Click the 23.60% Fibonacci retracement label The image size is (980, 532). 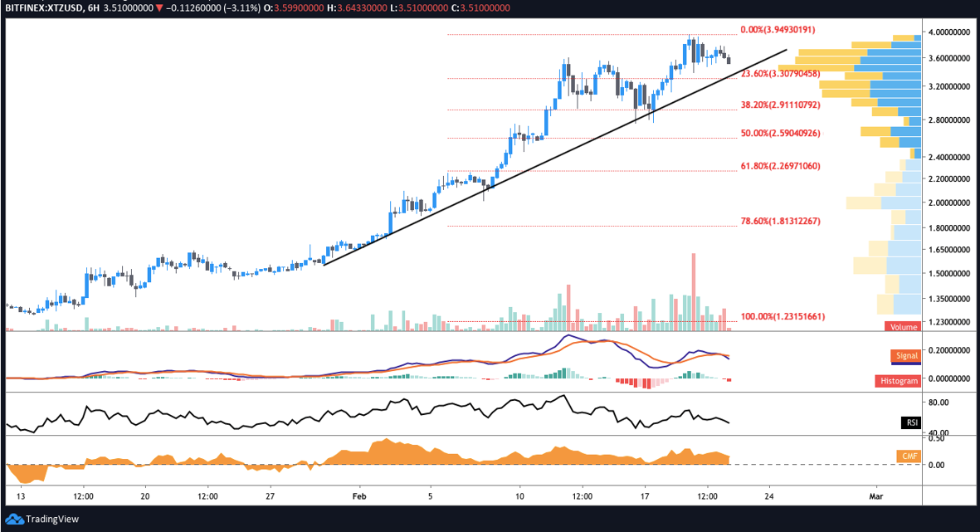780,74
